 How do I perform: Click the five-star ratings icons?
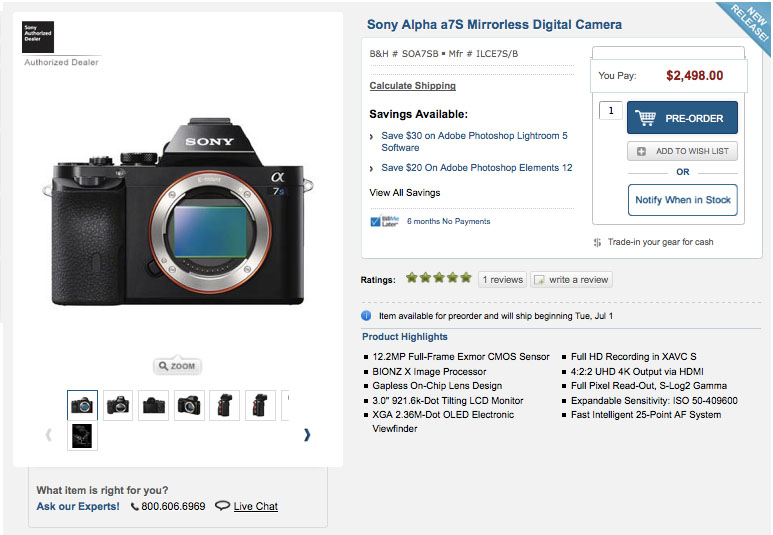438,279
